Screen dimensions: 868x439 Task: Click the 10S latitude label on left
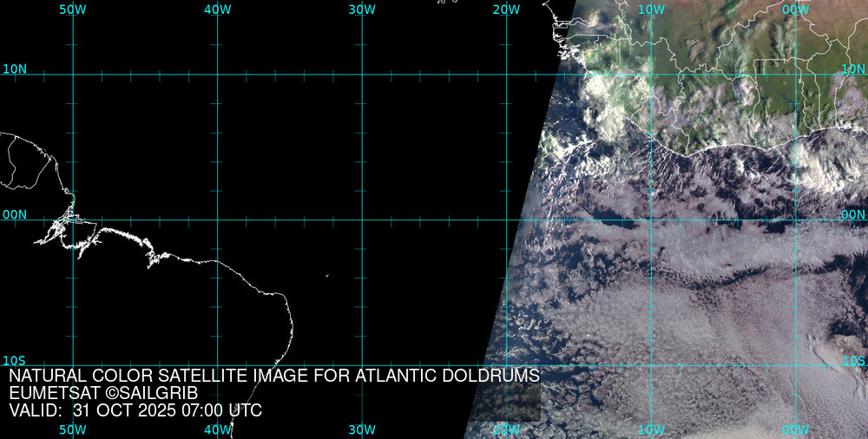pos(15,360)
